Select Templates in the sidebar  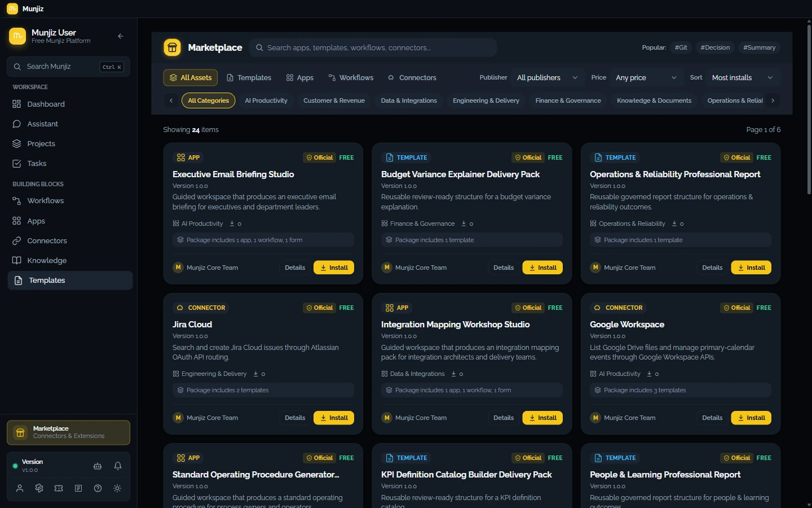(x=70, y=281)
